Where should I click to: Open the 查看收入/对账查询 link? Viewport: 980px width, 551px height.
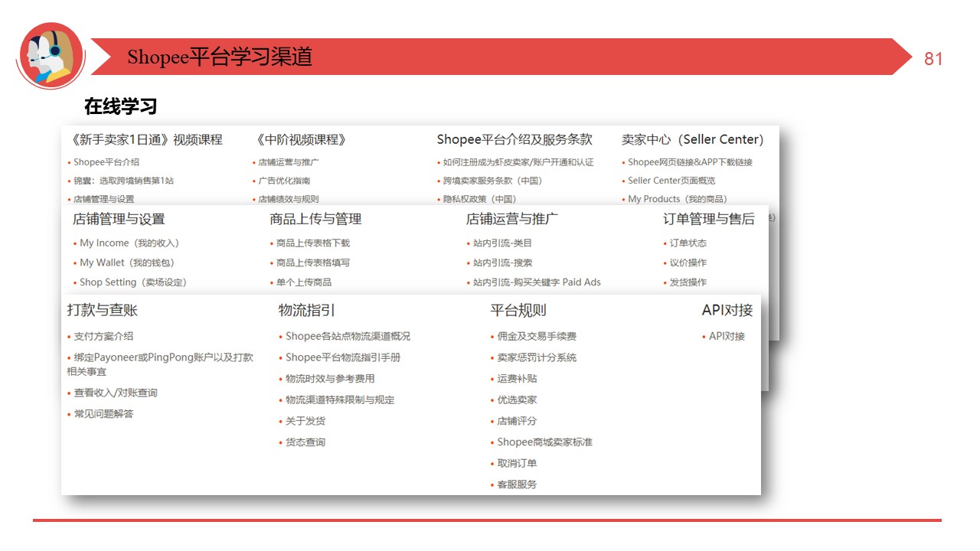point(116,393)
